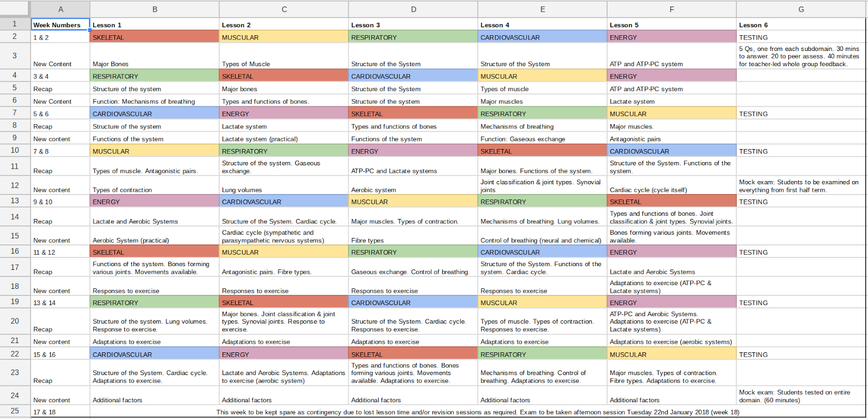The width and height of the screenshot is (868, 419).
Task: Select row 3 header
Action: point(15,56)
